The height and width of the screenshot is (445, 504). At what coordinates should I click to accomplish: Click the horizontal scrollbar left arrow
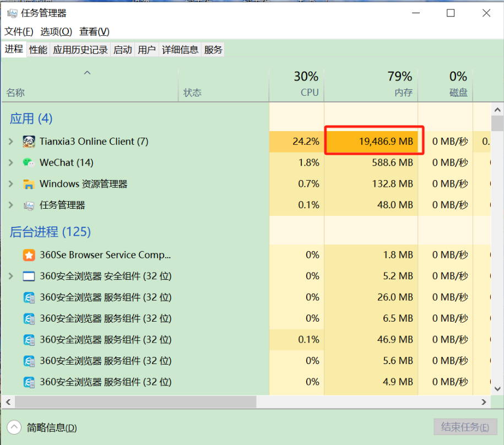point(8,402)
